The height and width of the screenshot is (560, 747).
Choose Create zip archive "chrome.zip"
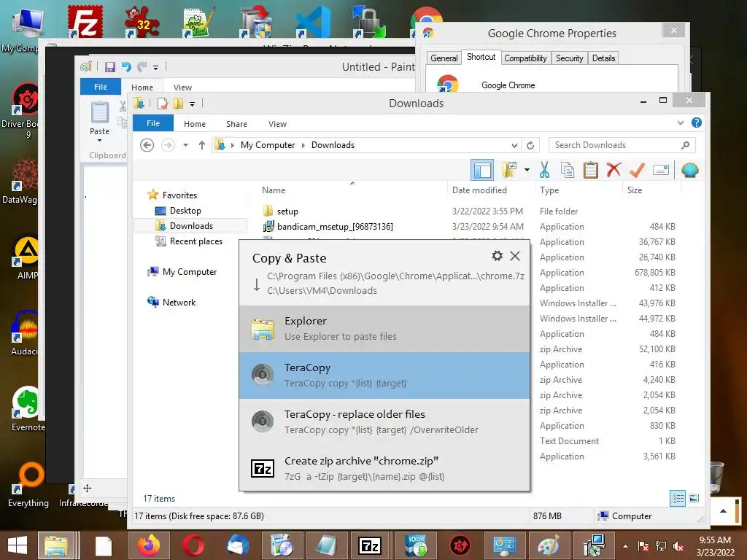click(384, 468)
